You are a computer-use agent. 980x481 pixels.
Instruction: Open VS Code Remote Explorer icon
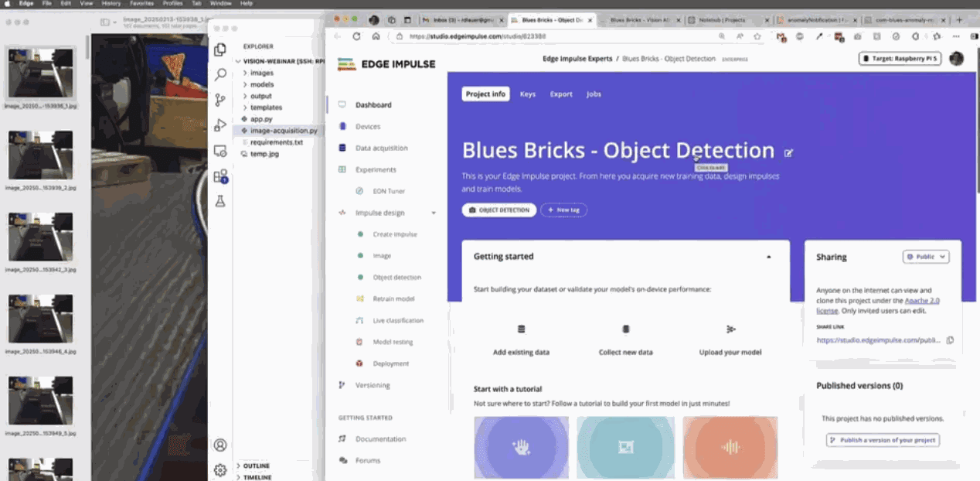tap(220, 151)
